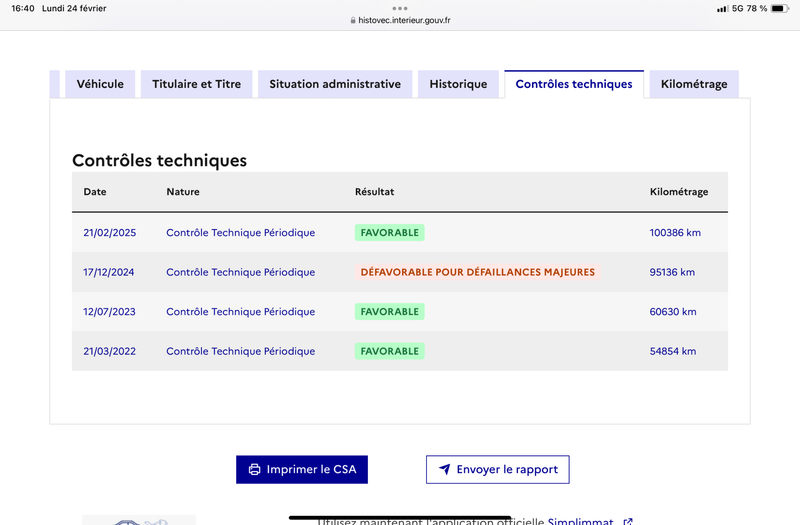Go to the Kilométrage tab
800x525 pixels.
pos(694,84)
